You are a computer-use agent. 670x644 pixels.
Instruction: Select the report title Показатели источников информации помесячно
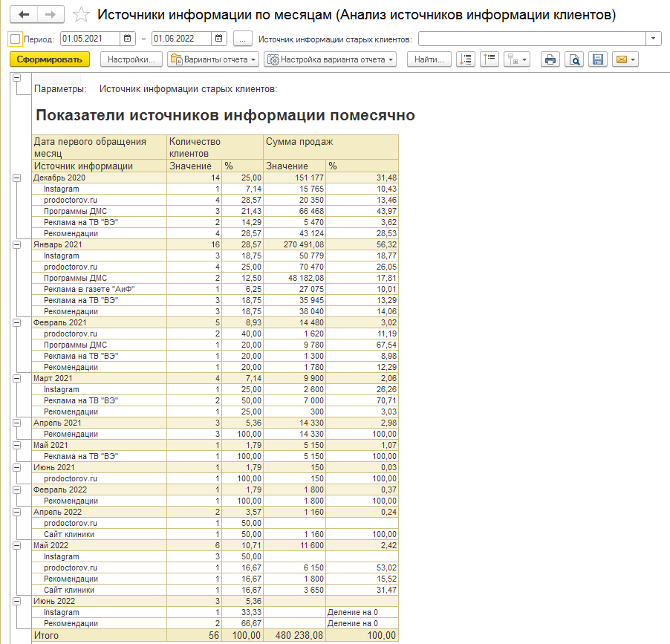point(225,115)
